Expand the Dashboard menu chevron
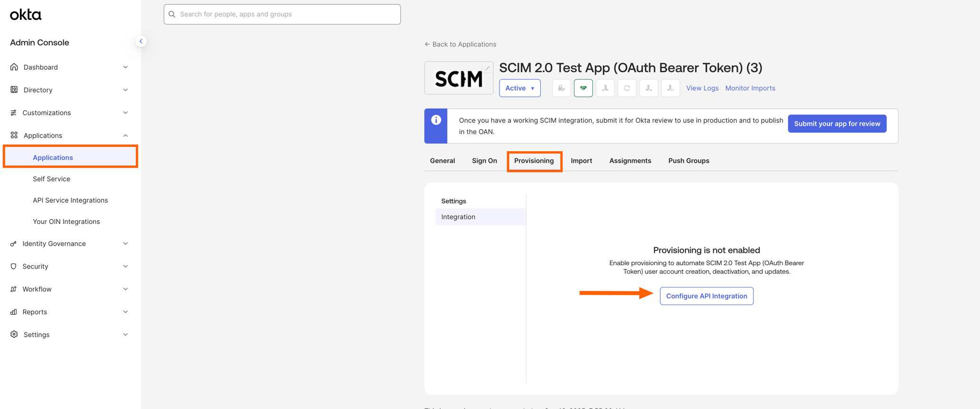The width and height of the screenshot is (980, 409). point(125,67)
